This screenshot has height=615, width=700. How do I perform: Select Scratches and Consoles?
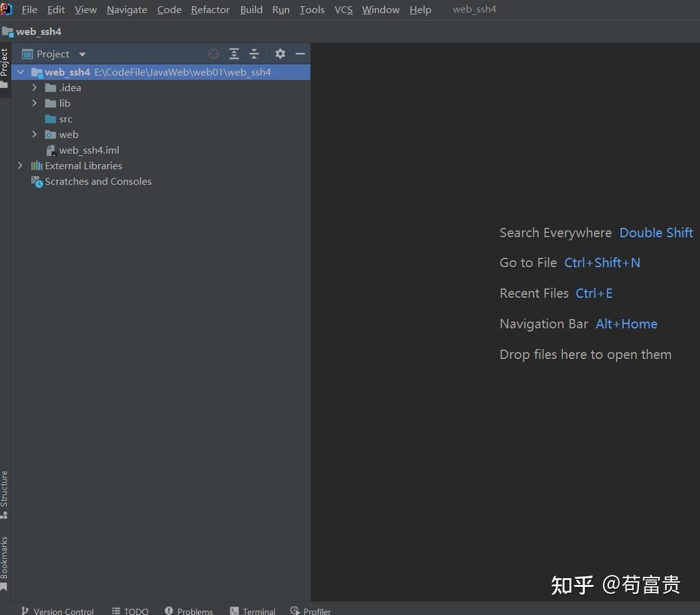click(160, 182)
